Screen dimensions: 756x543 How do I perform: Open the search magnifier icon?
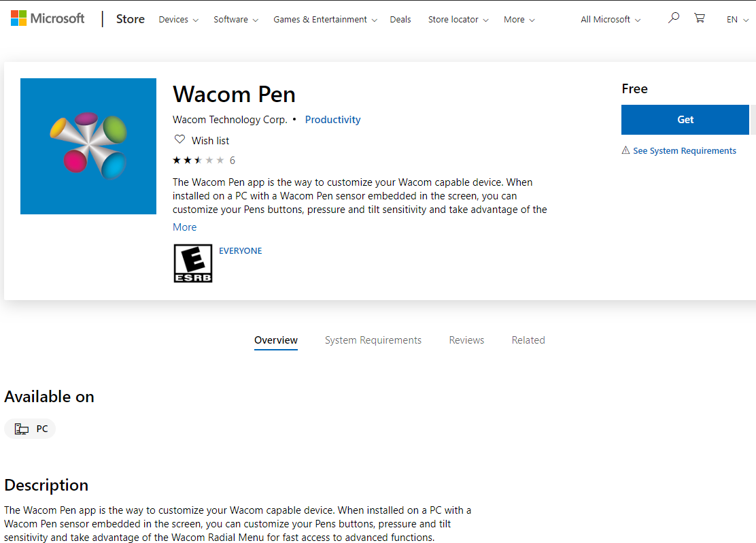(674, 18)
